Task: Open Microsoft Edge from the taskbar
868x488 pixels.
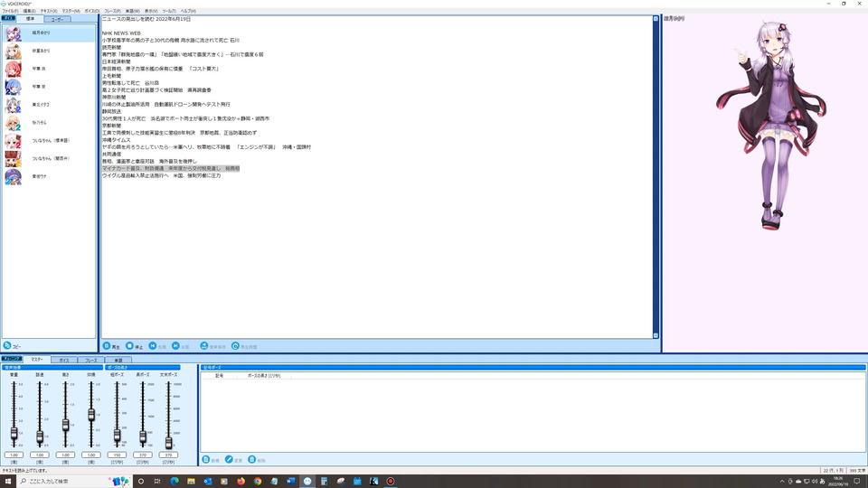Action: click(175, 481)
